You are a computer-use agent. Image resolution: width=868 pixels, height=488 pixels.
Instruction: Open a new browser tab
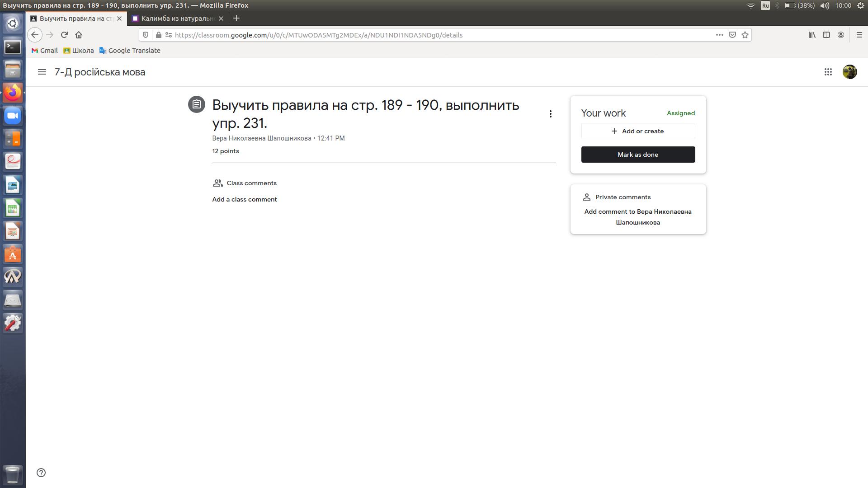236,19
